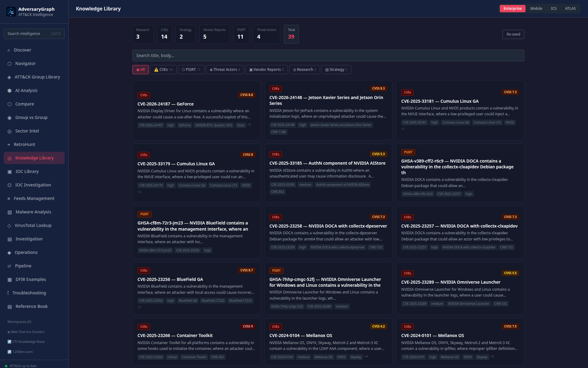The image size is (588, 368).
Task: Click the Group vs Group icon
Action: click(9, 118)
